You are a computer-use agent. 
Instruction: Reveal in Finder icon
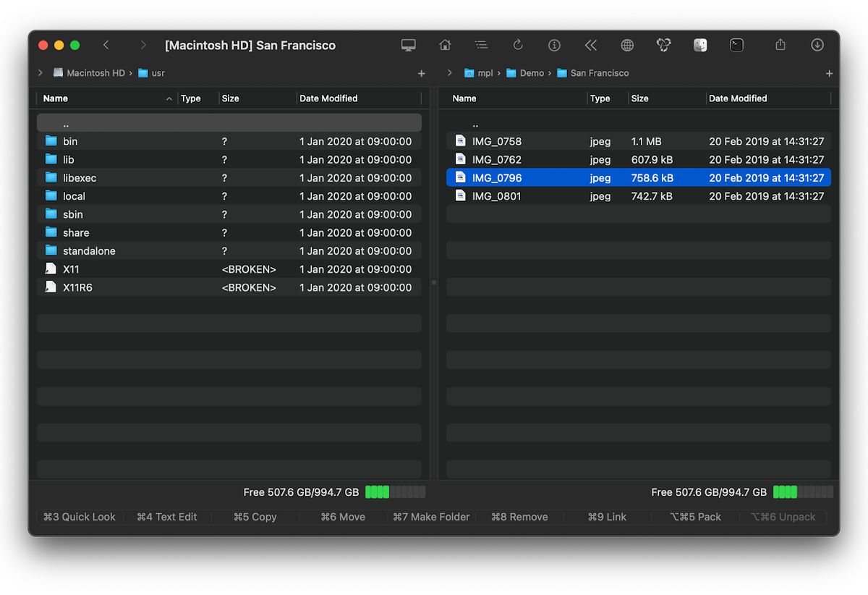tap(700, 45)
